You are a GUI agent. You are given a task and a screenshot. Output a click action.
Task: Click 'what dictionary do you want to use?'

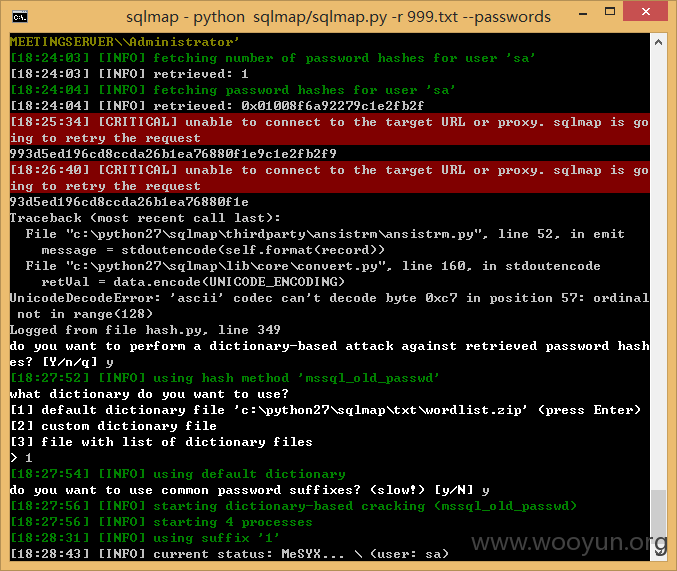[x=149, y=393]
